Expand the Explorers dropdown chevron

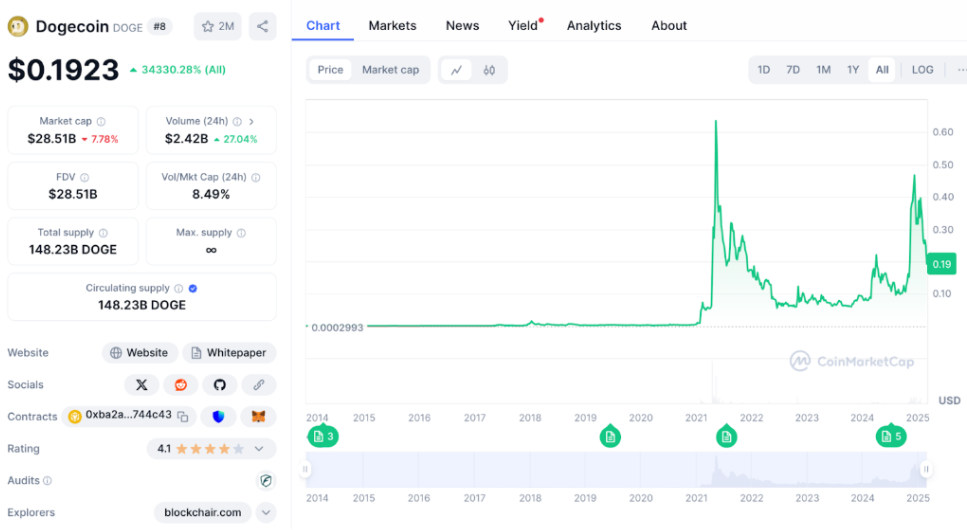tap(266, 513)
